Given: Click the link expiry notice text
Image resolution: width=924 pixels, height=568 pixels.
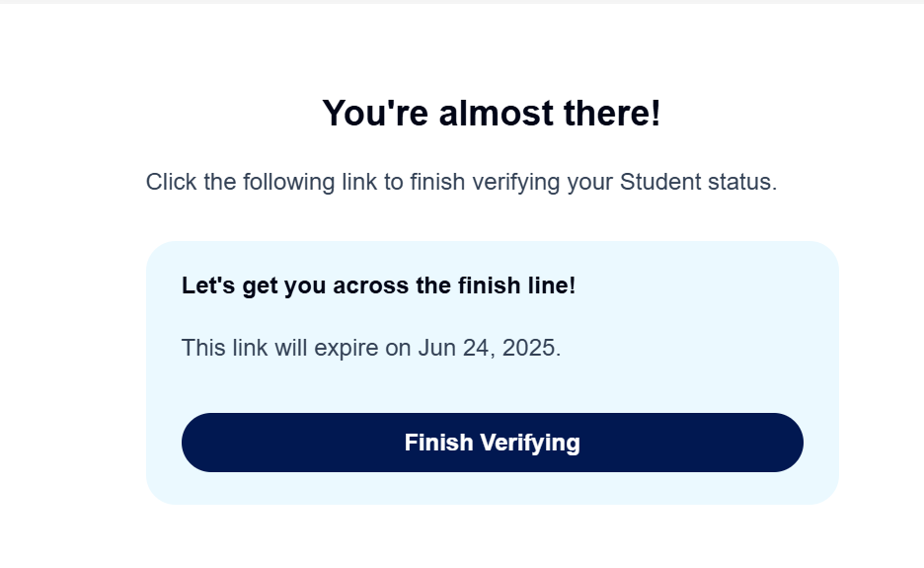Looking at the screenshot, I should point(370,348).
